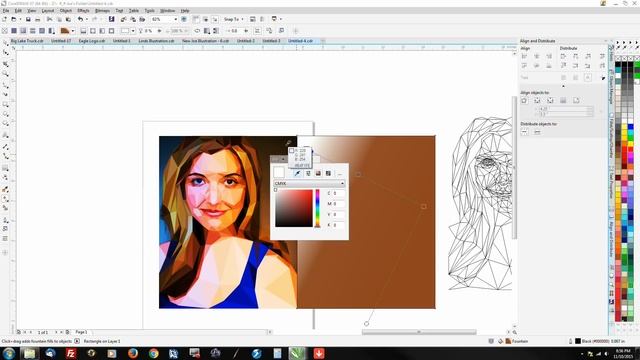Toggle Align to Page Center option
The height and width of the screenshot is (360, 640).
click(550, 100)
